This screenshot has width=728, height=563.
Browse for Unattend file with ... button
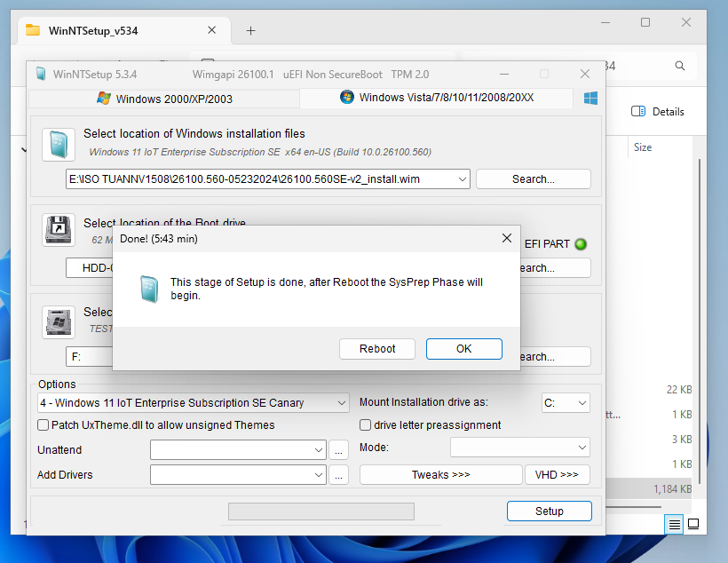click(338, 449)
